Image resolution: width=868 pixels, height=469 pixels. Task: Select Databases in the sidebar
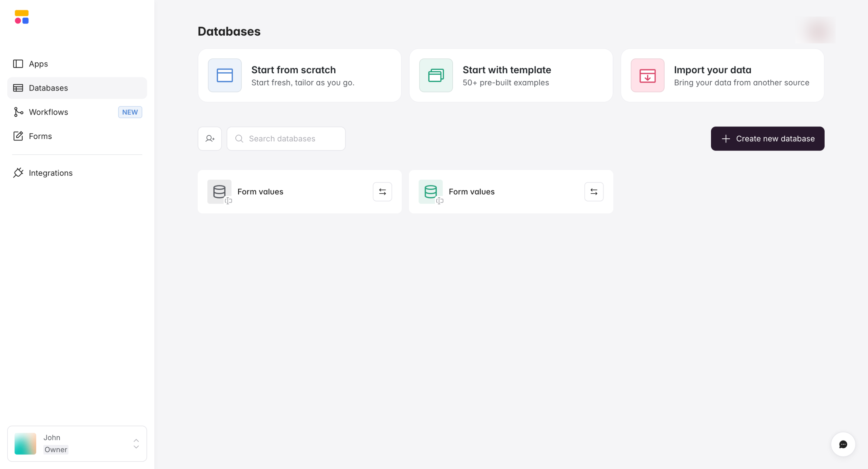48,88
